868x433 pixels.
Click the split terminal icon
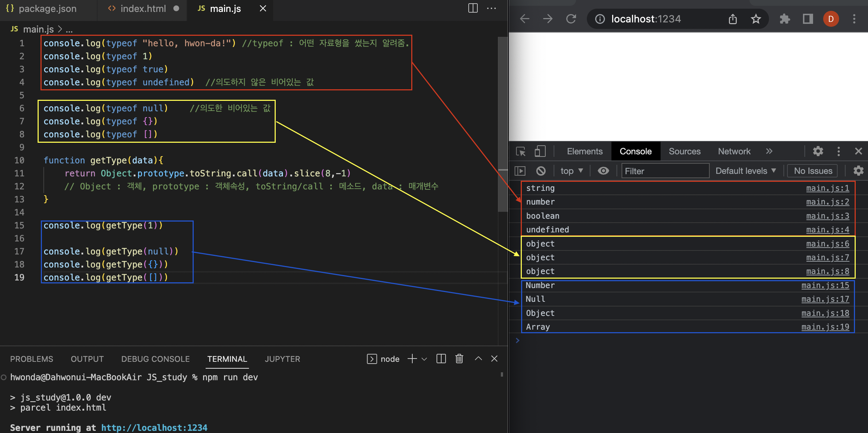[x=441, y=359]
